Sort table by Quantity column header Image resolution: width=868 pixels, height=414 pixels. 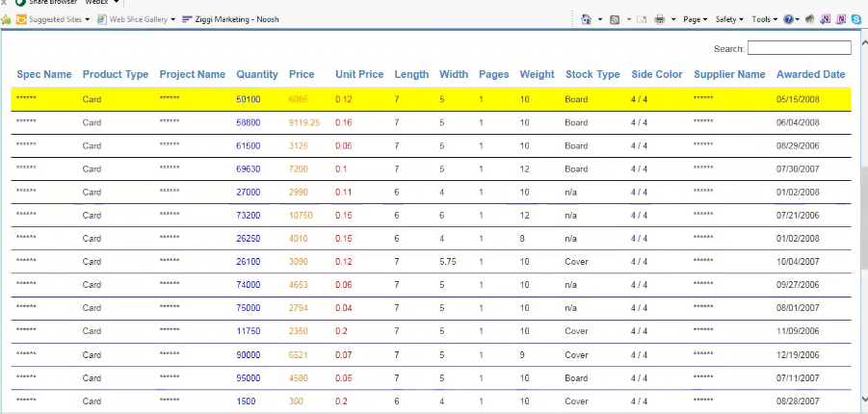[x=256, y=74]
